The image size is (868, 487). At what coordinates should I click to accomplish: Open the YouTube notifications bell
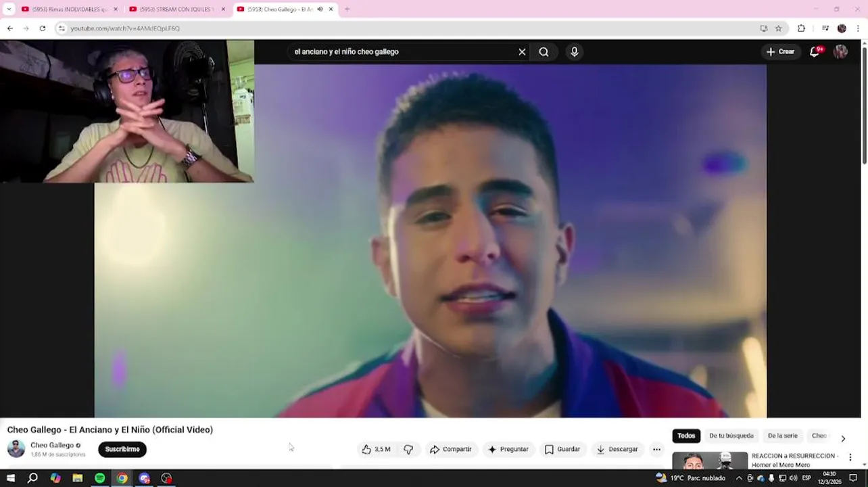tap(815, 51)
